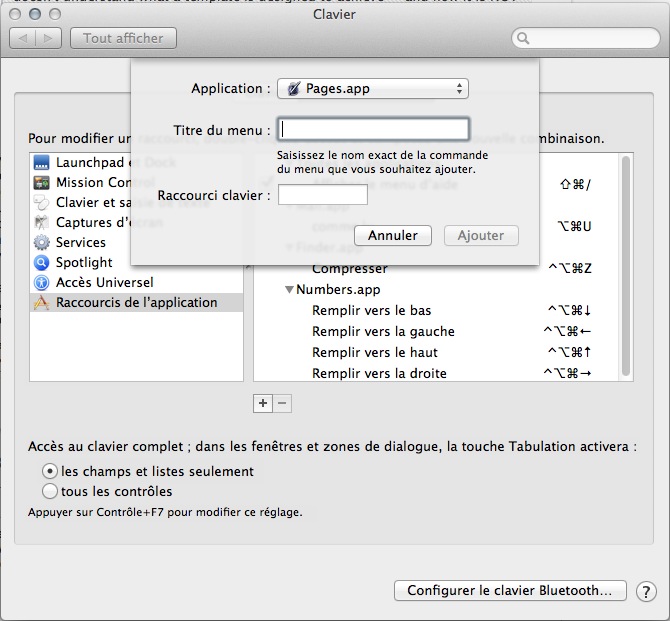Add a shortcut with the plus button
Image resolution: width=670 pixels, height=621 pixels.
tap(263, 403)
